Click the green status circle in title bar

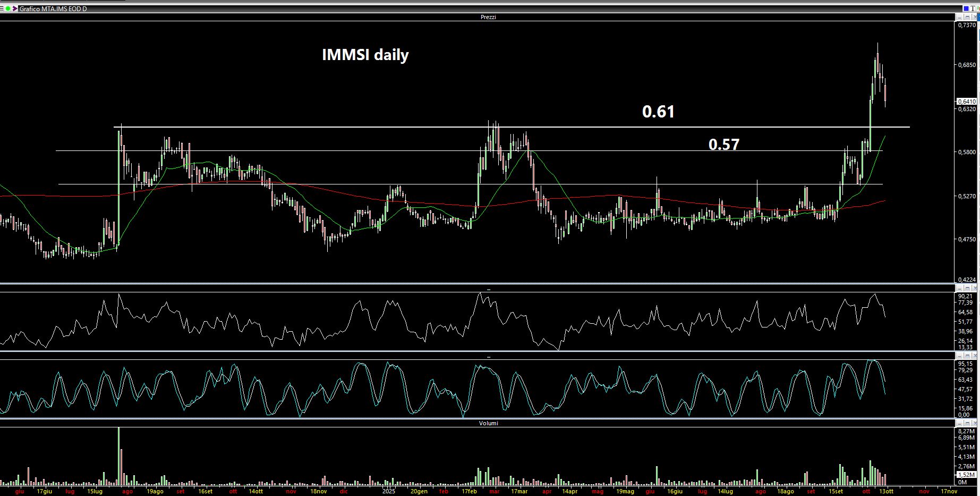point(8,9)
